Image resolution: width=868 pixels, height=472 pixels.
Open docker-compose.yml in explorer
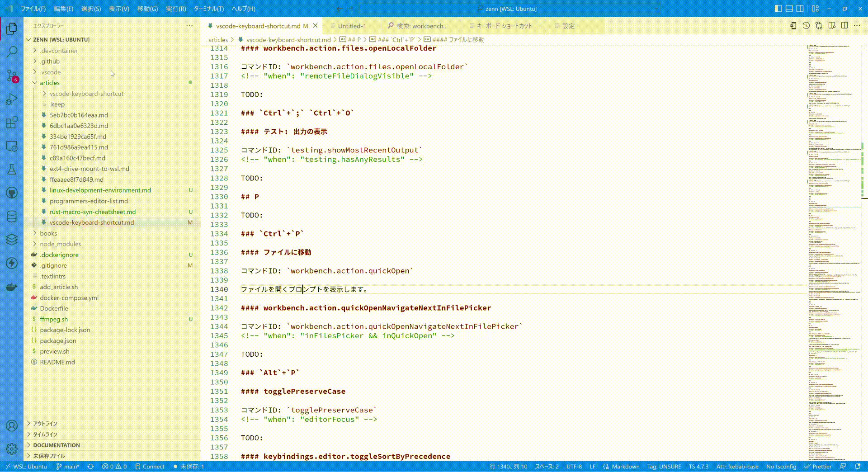pyautogui.click(x=69, y=297)
